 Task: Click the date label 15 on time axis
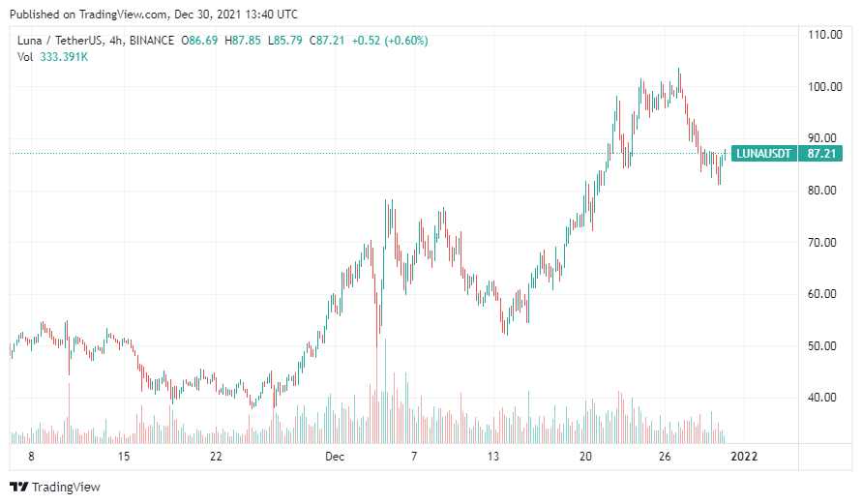[124, 457]
